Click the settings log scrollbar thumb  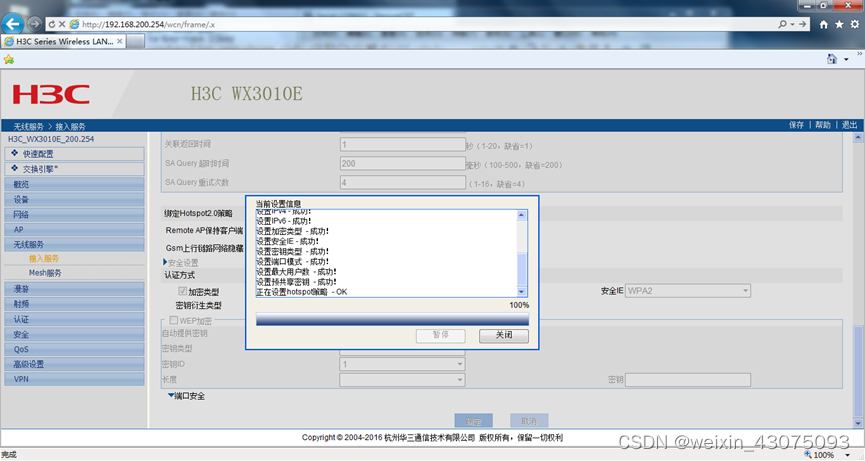pos(521,269)
